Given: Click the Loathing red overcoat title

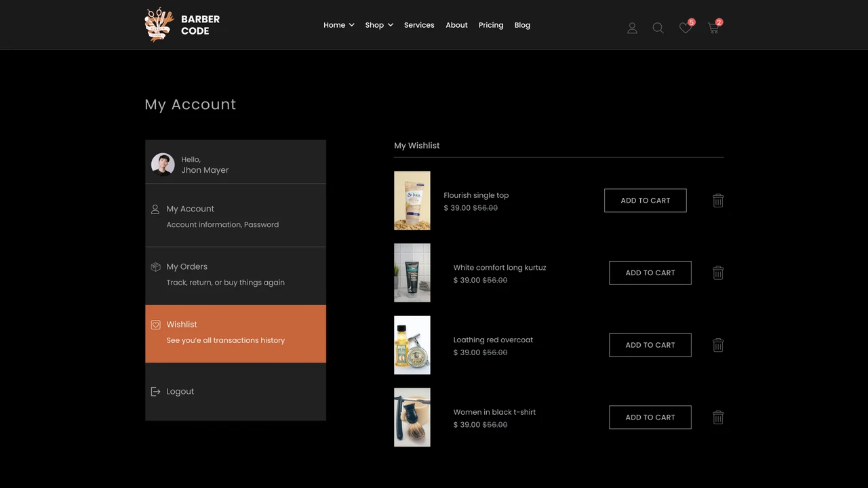Looking at the screenshot, I should [x=493, y=340].
